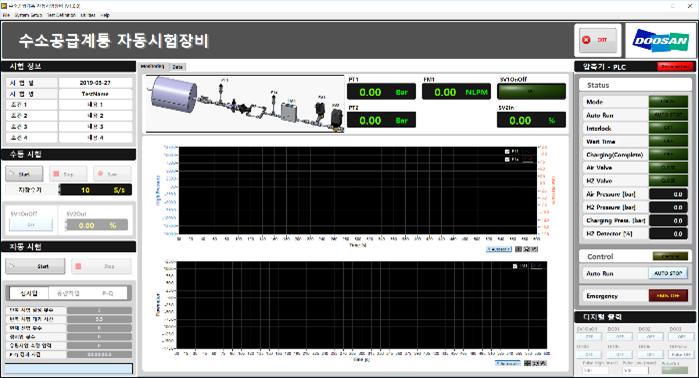Click the red Stop button in manual test

point(68,174)
